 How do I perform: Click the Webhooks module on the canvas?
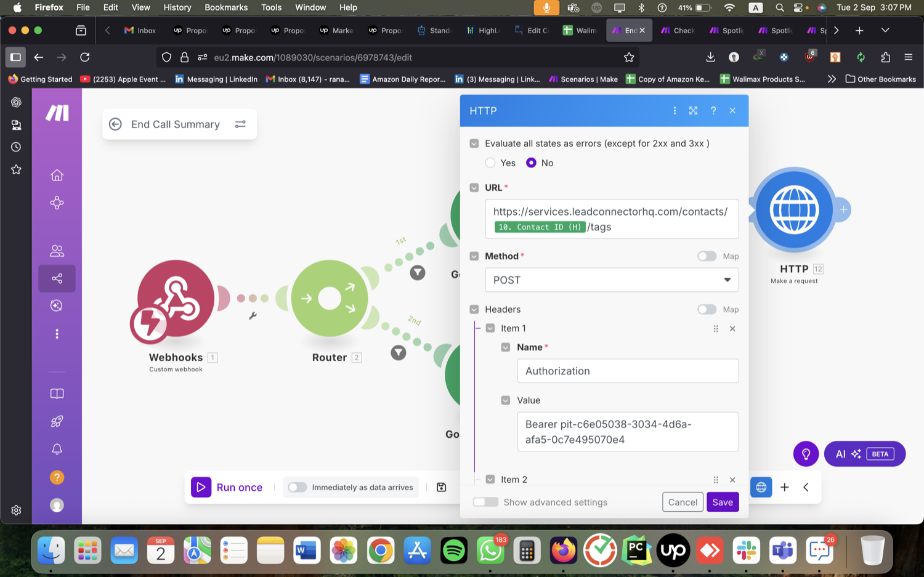tap(176, 299)
